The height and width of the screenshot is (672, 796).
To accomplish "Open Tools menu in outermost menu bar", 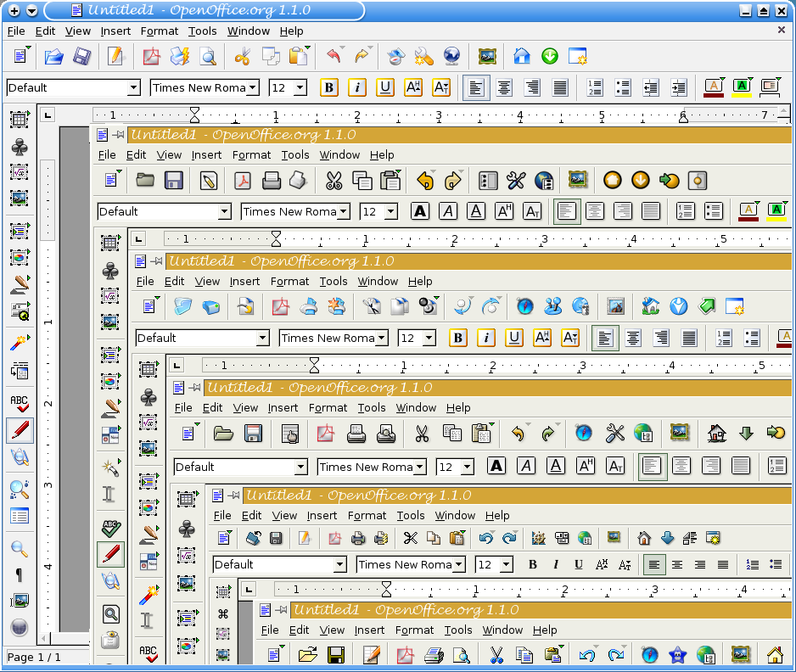I will 203,31.
